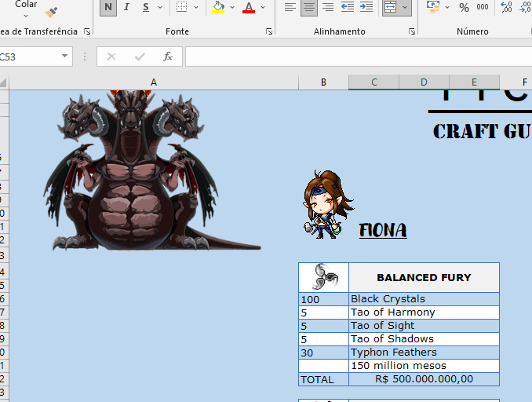This screenshot has height=402, width=532.
Task: Toggle Underline (S) formatting
Action: pos(146,7)
